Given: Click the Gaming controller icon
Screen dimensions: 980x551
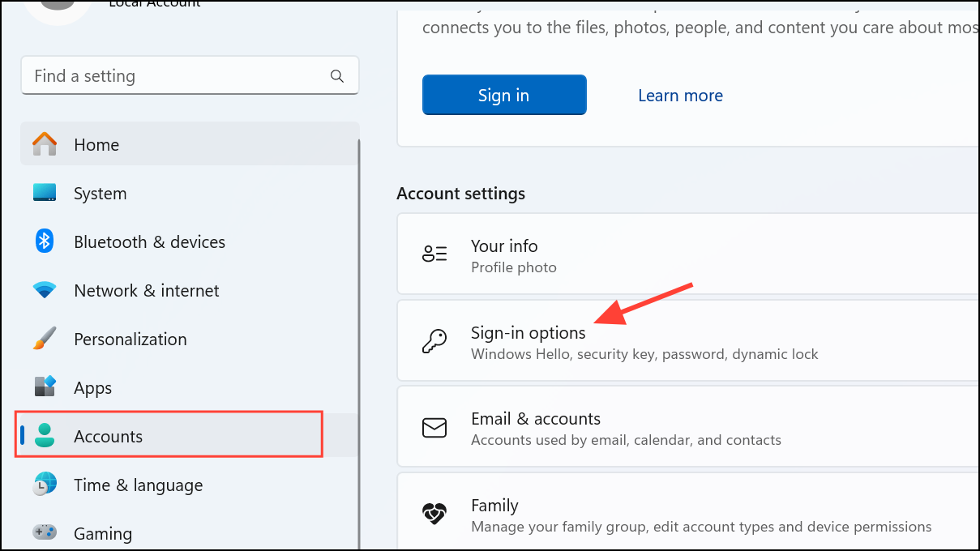Looking at the screenshot, I should coord(45,533).
